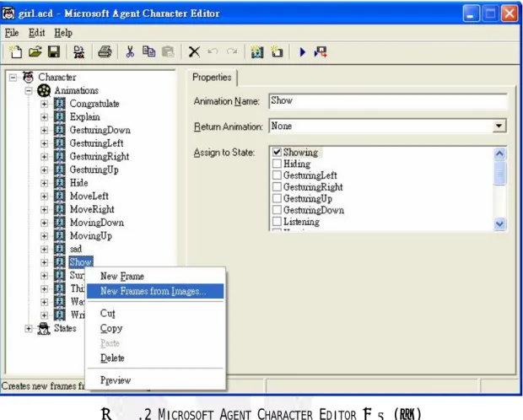The image size is (523, 420).
Task: Select the highlighted Show tree item
Action: [81, 262]
